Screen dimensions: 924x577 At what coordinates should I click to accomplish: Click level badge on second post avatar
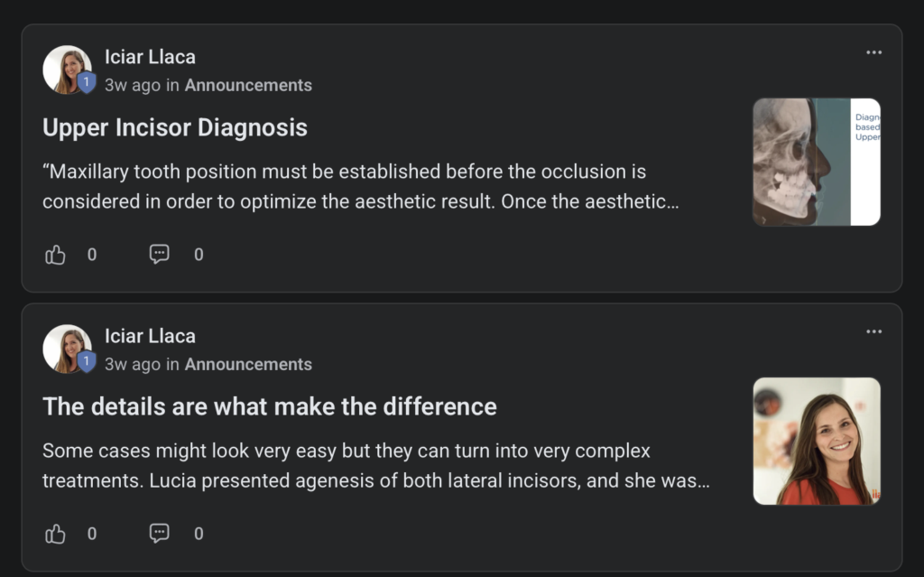pyautogui.click(x=87, y=362)
